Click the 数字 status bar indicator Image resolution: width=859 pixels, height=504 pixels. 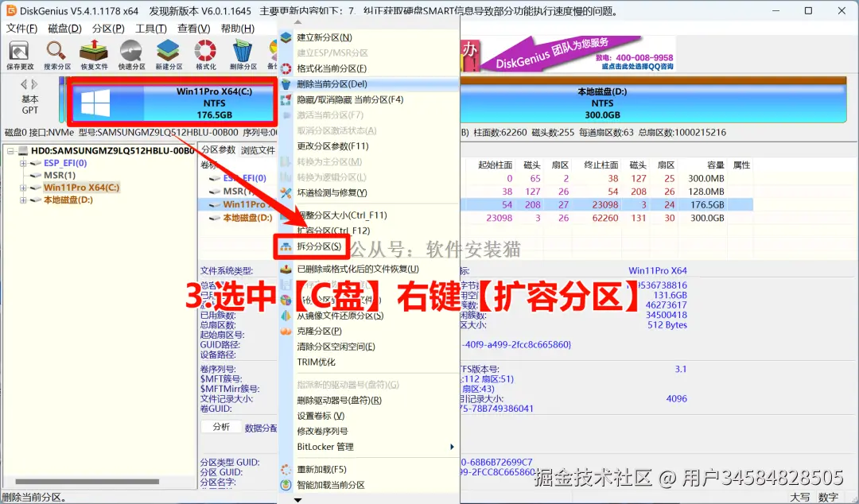828,497
